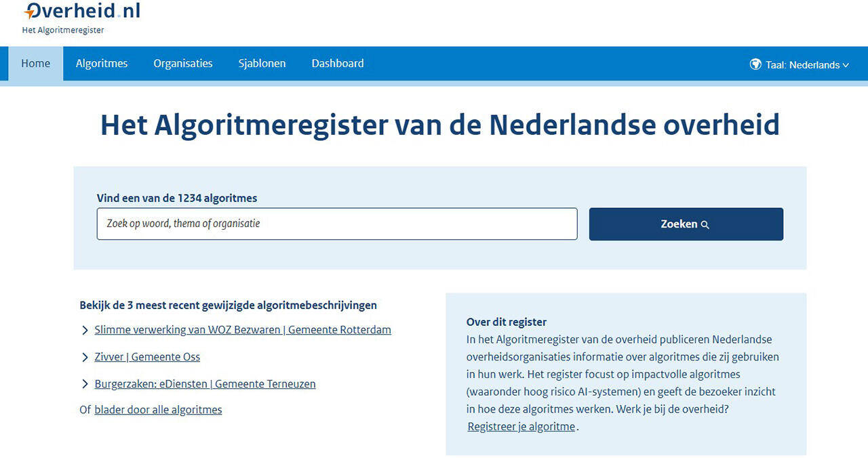Expand language options via the down arrow

click(x=846, y=66)
